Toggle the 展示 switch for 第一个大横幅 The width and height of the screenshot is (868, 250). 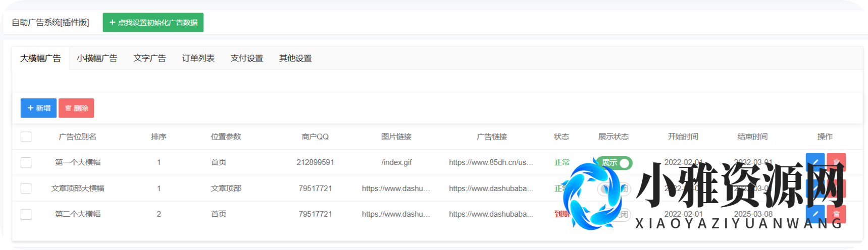(614, 163)
